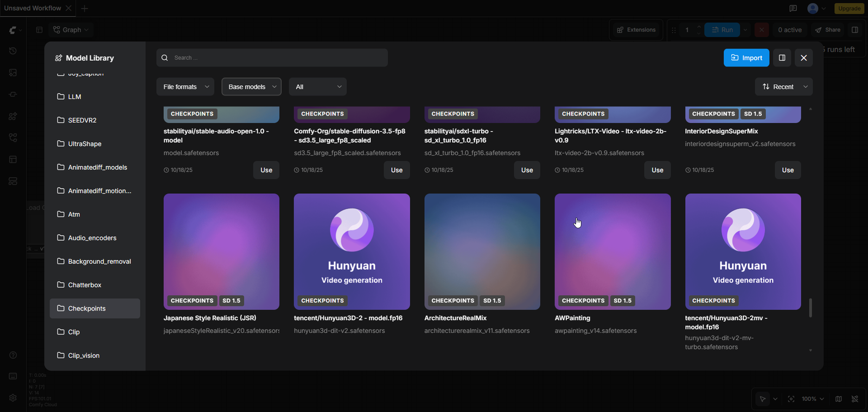Open the keyboard shortcuts icon

pos(13,376)
